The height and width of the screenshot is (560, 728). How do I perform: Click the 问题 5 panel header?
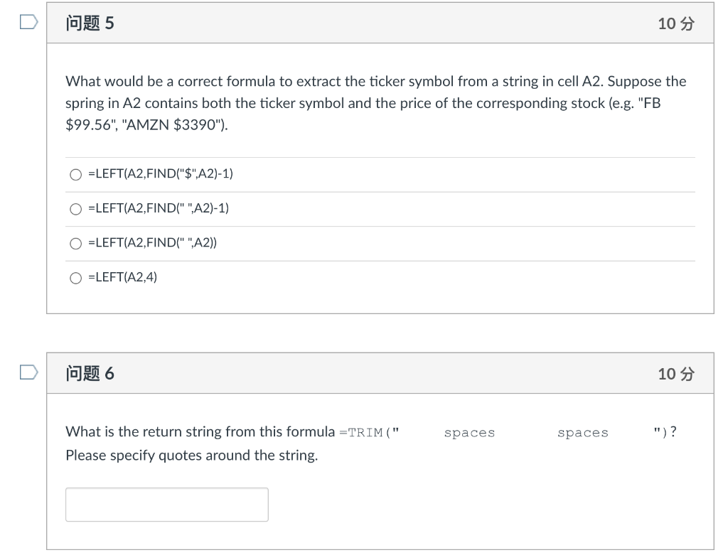380,22
